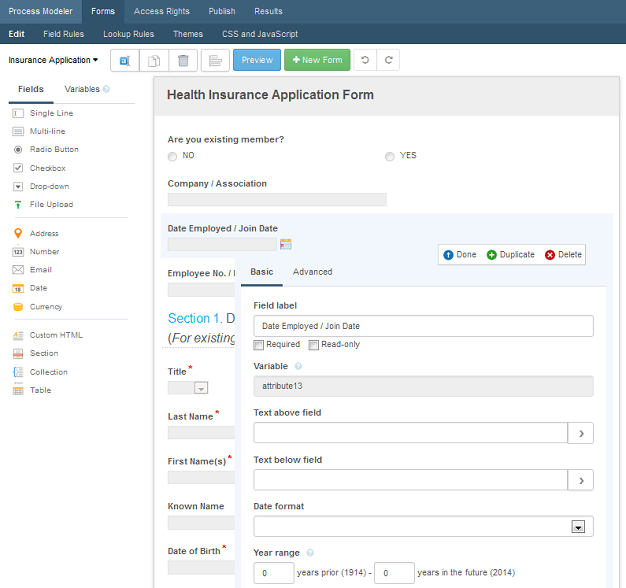Open the Date format dropdown

coord(578,527)
